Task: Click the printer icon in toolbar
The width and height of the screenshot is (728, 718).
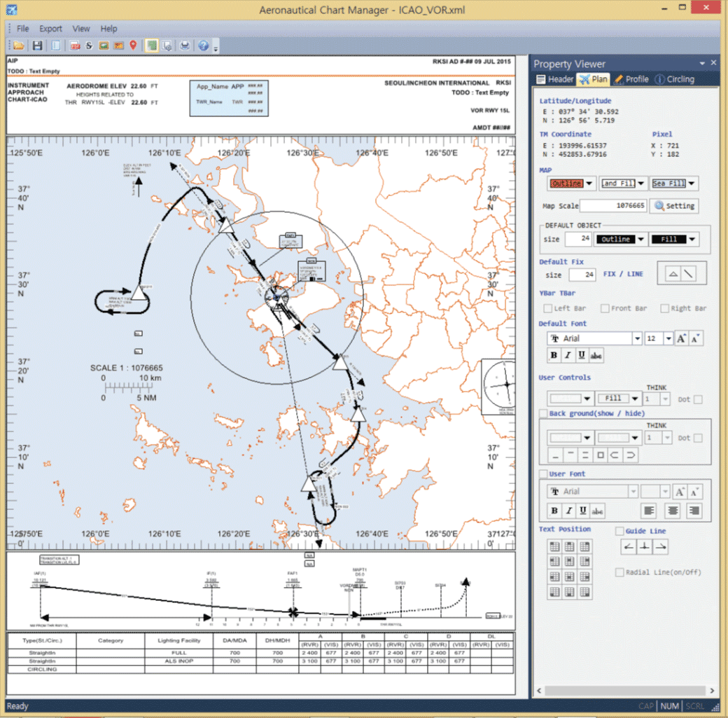Action: pyautogui.click(x=185, y=46)
